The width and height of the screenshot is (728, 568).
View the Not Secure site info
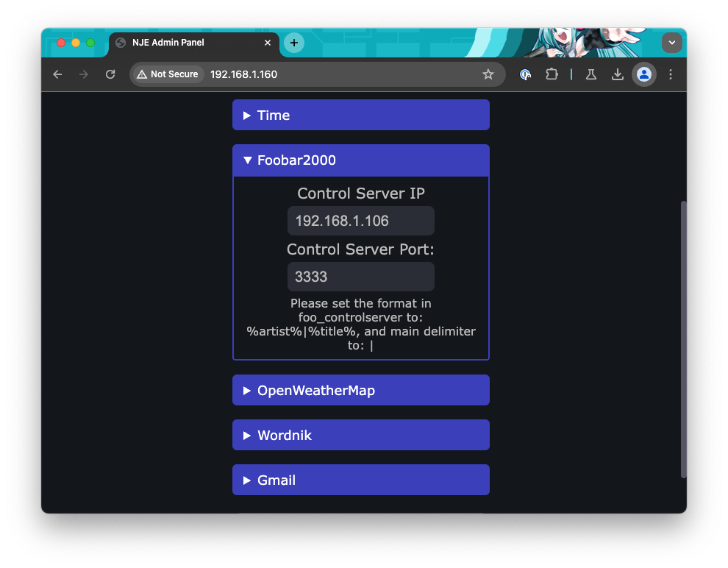click(168, 74)
